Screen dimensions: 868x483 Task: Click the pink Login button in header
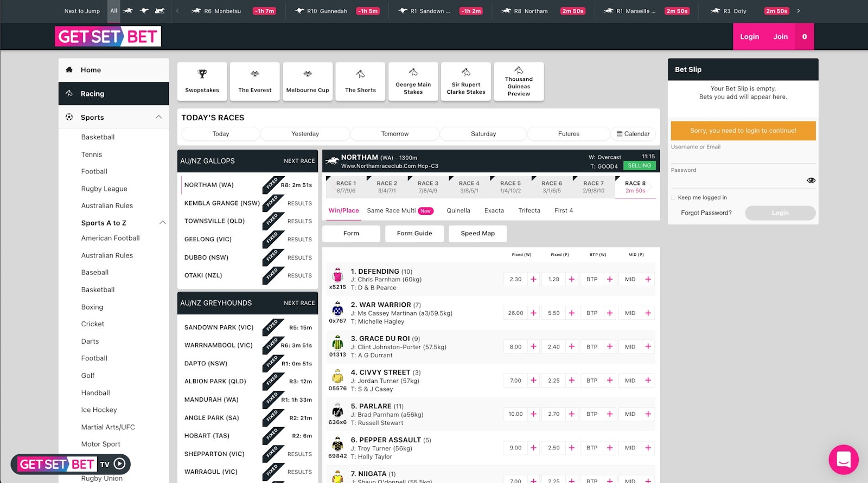coord(749,36)
